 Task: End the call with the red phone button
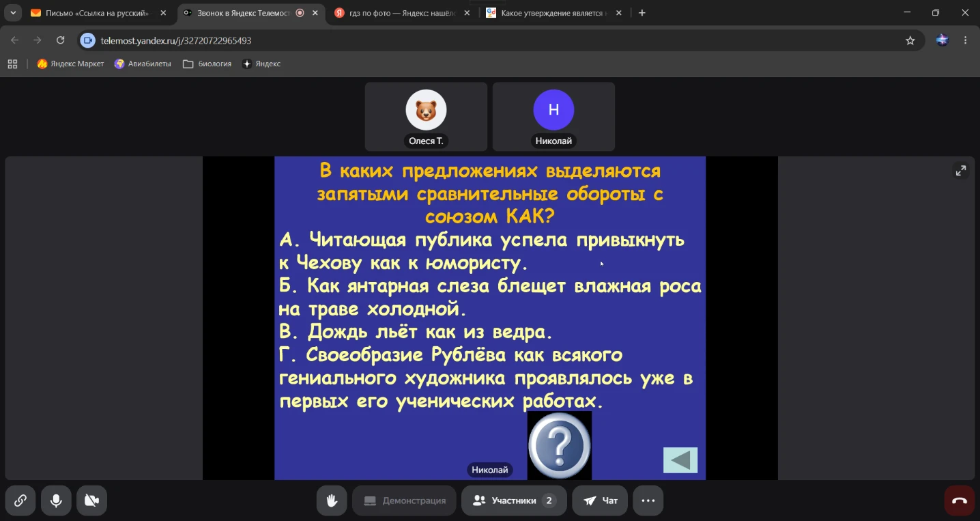(x=960, y=501)
